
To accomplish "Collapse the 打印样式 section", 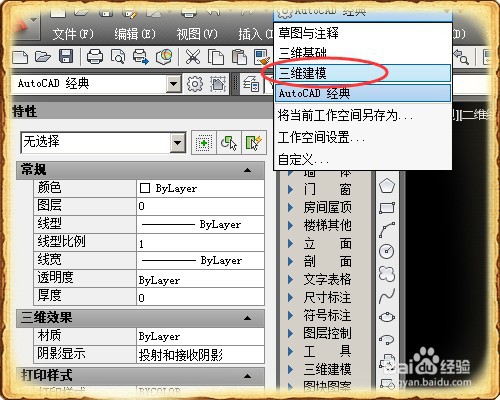I will pyautogui.click(x=247, y=376).
